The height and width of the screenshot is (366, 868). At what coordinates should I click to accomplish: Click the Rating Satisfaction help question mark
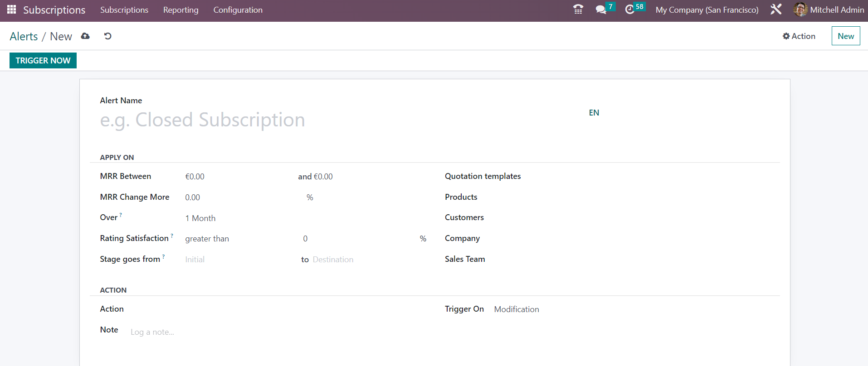[x=172, y=236]
